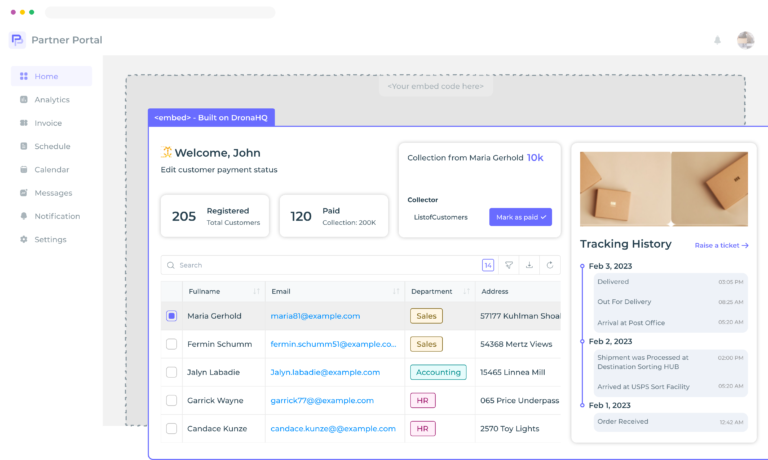
Task: Open maria81@example.com email link
Action: click(315, 316)
